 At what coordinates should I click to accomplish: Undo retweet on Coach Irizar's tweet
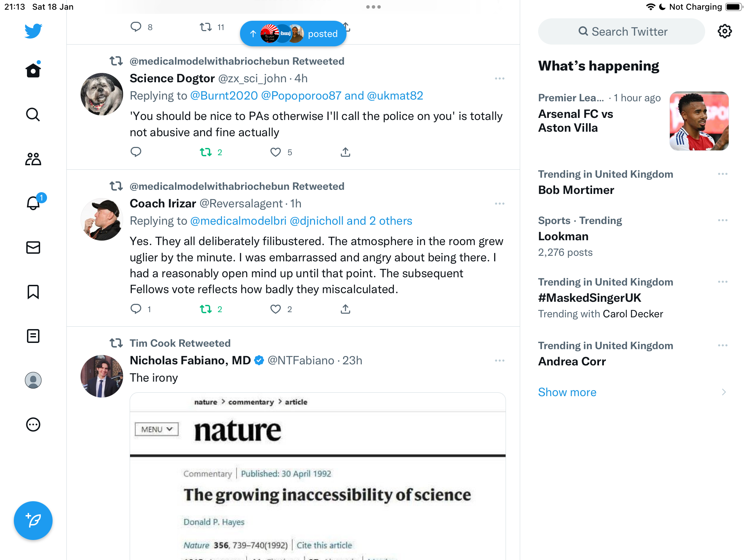[206, 309]
